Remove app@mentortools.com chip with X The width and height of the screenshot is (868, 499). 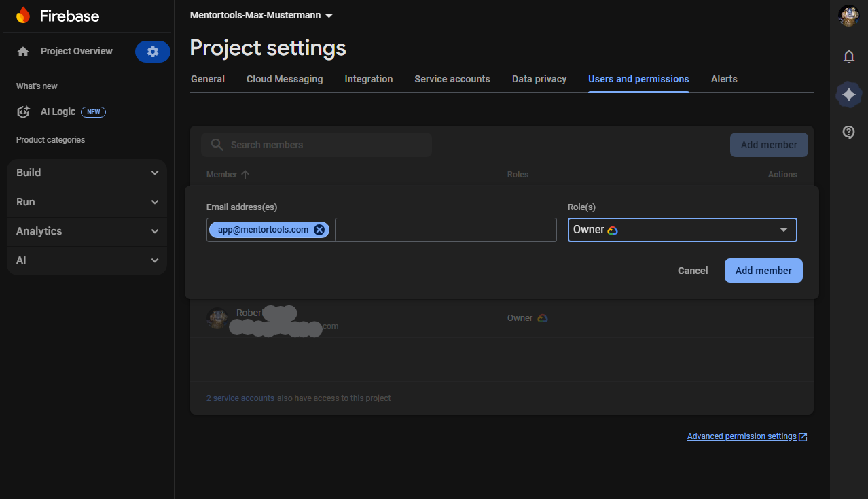coord(319,230)
